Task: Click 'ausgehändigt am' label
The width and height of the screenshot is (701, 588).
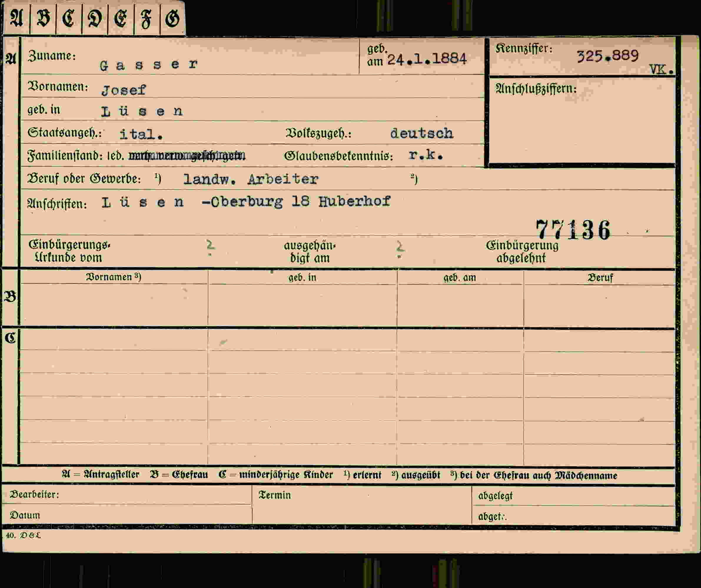Action: tap(310, 251)
